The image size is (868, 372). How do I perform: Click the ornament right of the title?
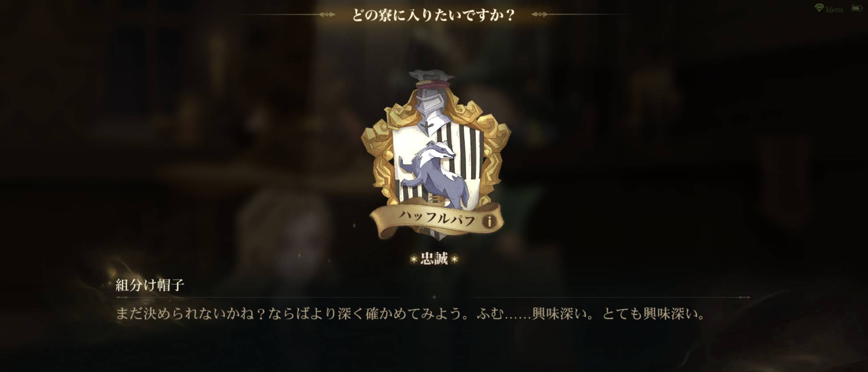540,15
